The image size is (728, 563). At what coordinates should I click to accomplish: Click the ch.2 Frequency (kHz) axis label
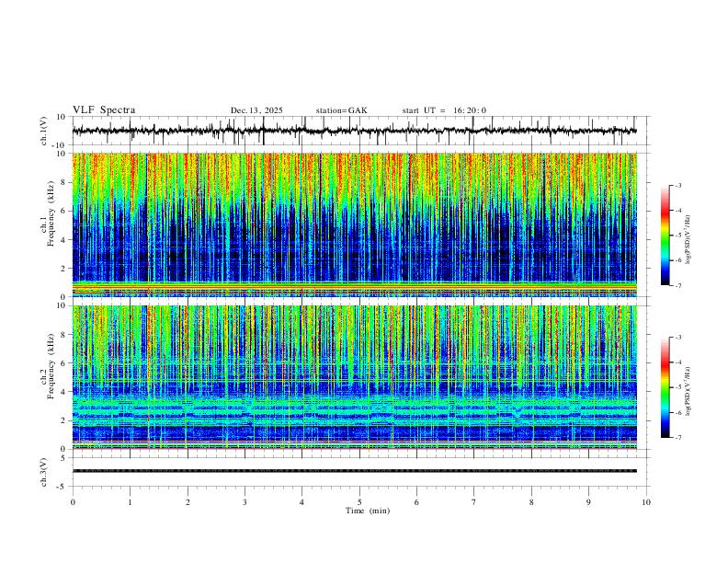click(x=47, y=367)
